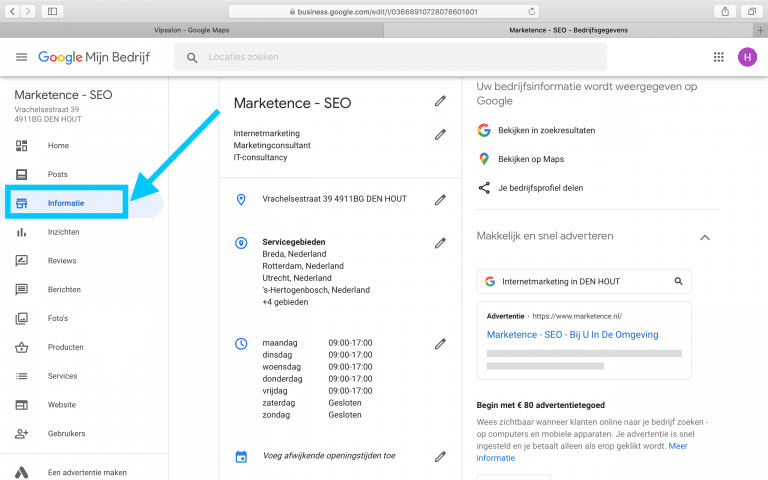The width and height of the screenshot is (768, 480).
Task: Edit business categories with pencil icon
Action: pos(440,134)
